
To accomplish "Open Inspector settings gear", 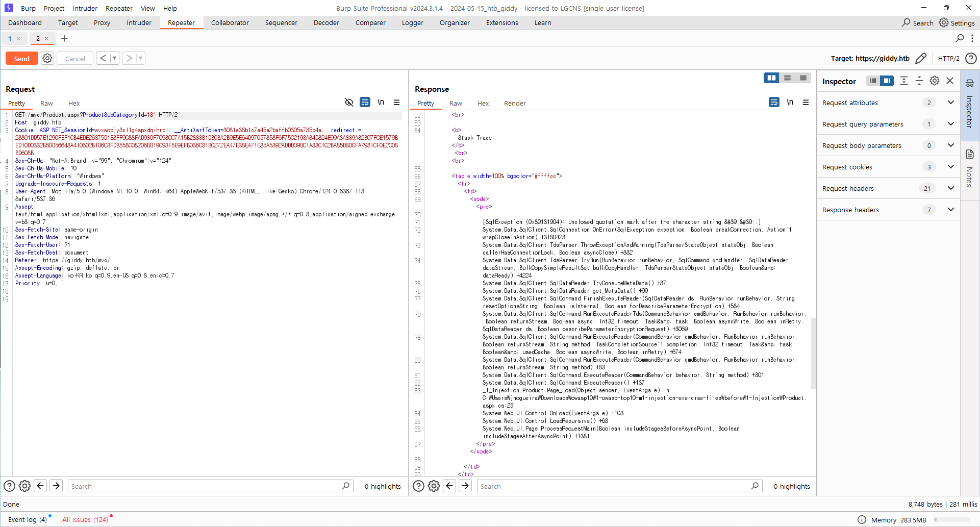I will coord(935,81).
